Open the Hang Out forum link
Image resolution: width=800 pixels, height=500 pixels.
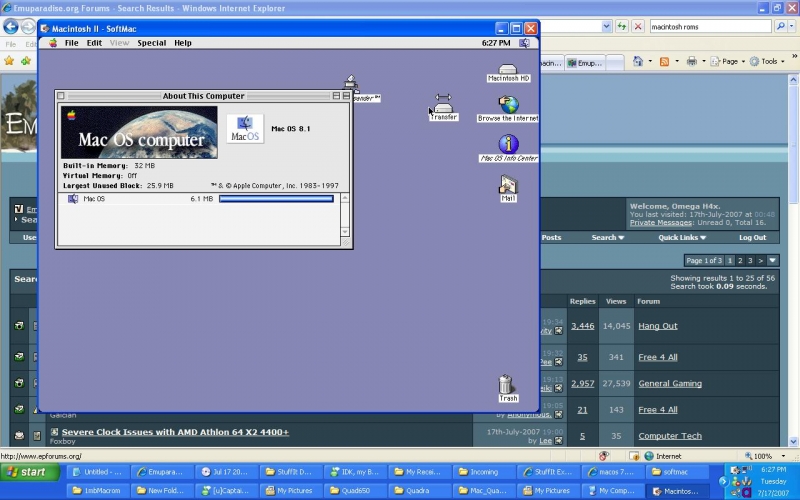pyautogui.click(x=658, y=326)
